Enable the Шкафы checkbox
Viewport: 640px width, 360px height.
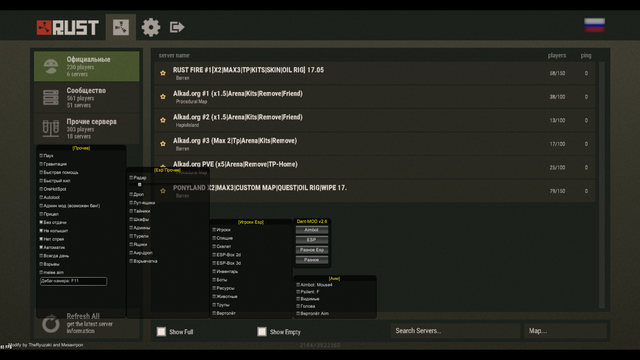131,219
